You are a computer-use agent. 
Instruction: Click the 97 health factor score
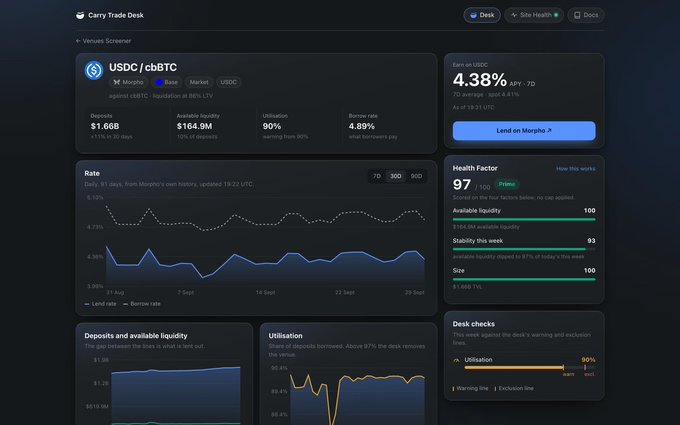461,185
